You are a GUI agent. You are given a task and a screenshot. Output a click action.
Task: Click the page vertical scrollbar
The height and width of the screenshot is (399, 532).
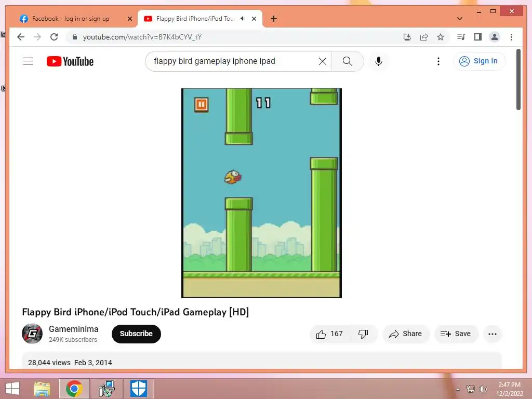point(518,79)
